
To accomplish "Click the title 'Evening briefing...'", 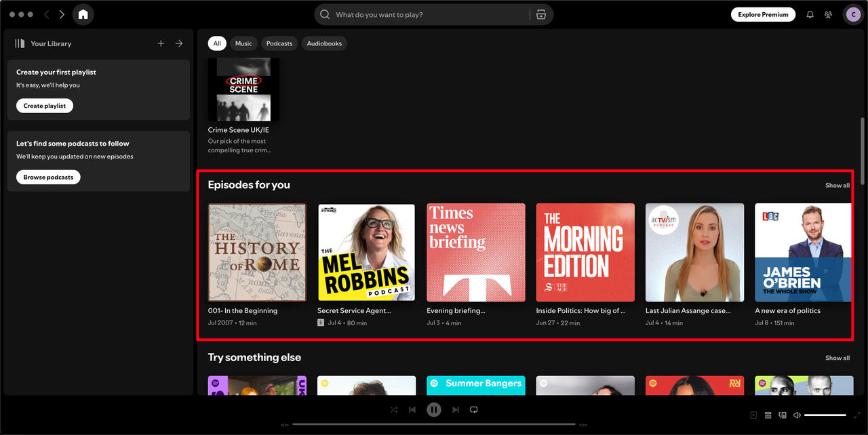I will point(456,311).
